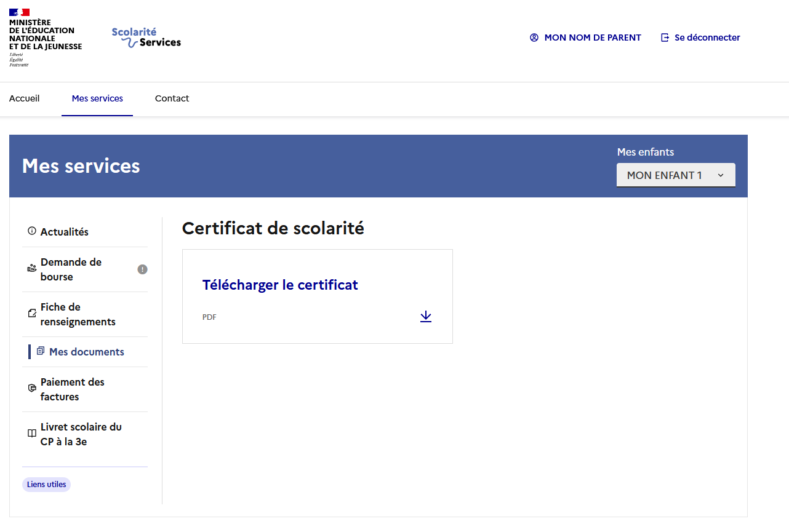This screenshot has height=532, width=789.
Task: Click the Fiche de renseignements edit icon
Action: click(32, 314)
